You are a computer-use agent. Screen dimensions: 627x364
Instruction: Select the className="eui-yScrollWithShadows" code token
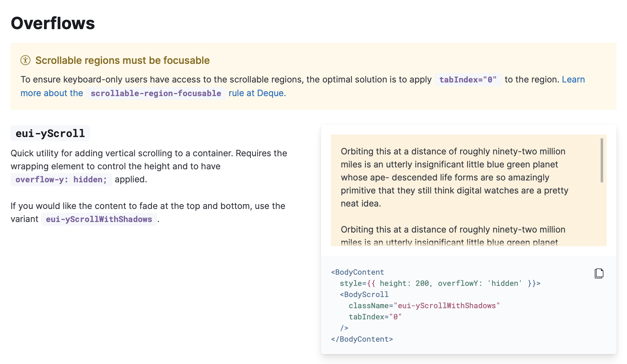pyautogui.click(x=424, y=305)
